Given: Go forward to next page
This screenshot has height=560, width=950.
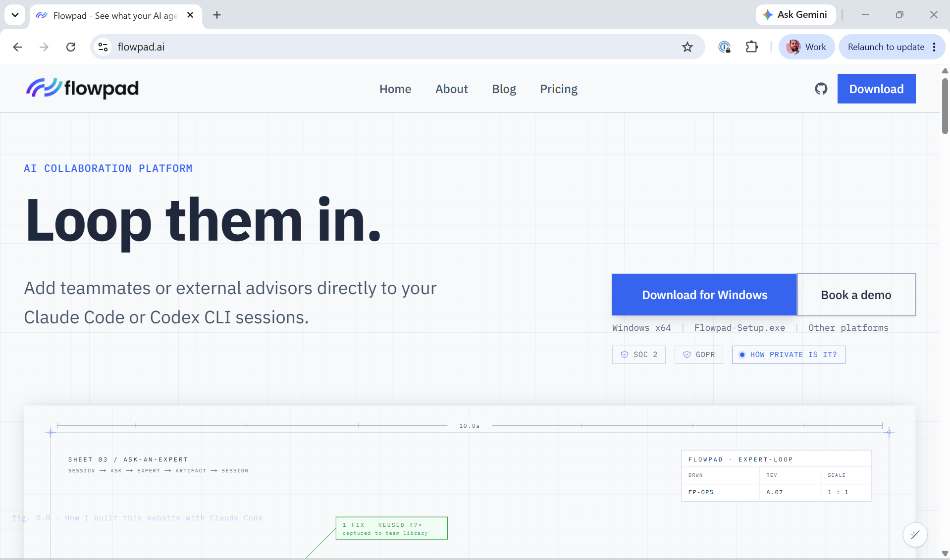Looking at the screenshot, I should click(44, 47).
